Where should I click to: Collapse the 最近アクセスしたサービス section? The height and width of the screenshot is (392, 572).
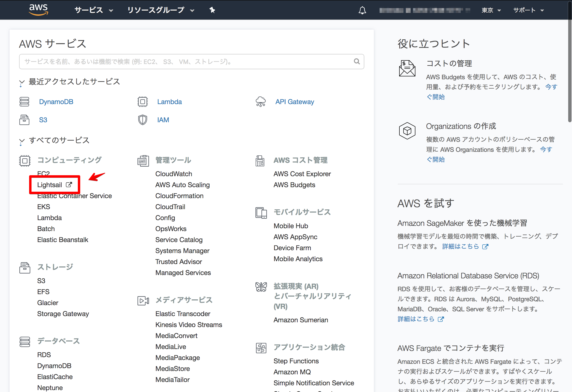tap(22, 82)
